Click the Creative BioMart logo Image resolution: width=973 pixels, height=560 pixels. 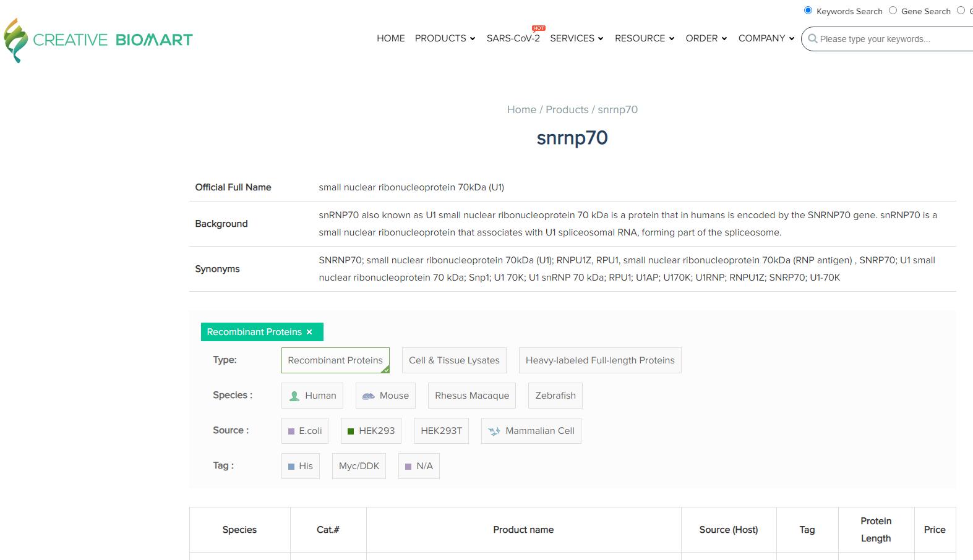(x=98, y=40)
